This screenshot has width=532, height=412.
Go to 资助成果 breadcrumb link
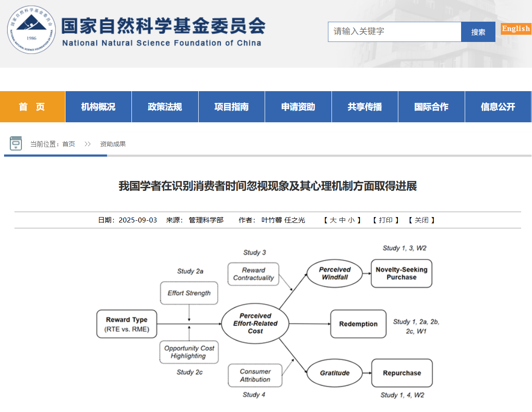click(x=113, y=144)
